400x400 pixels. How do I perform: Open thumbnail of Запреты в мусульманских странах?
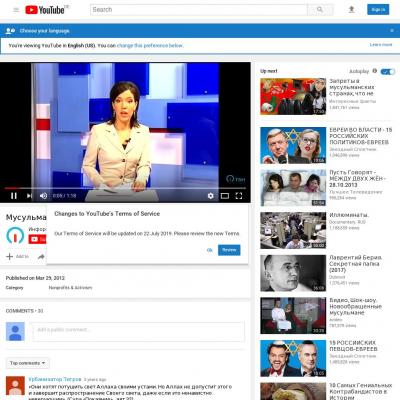(293, 96)
